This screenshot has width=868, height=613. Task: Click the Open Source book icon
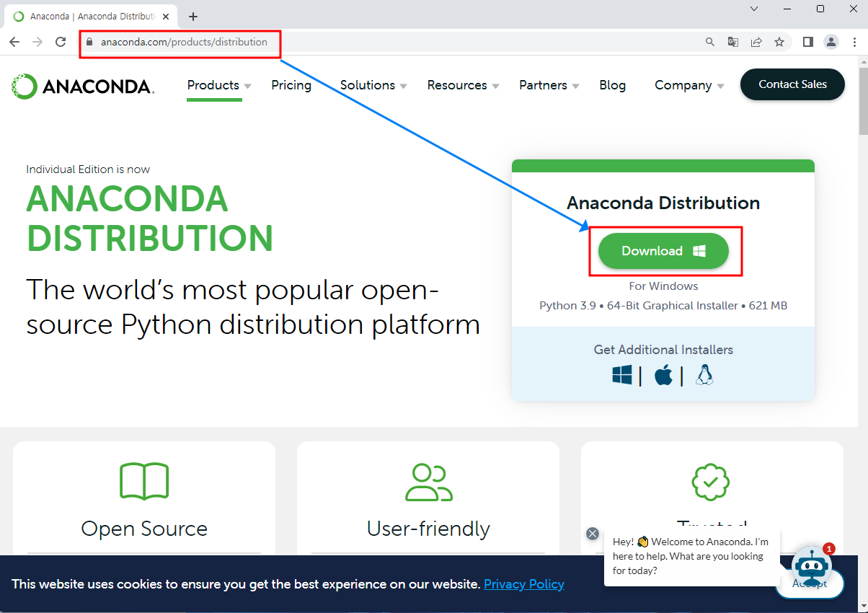(x=144, y=481)
